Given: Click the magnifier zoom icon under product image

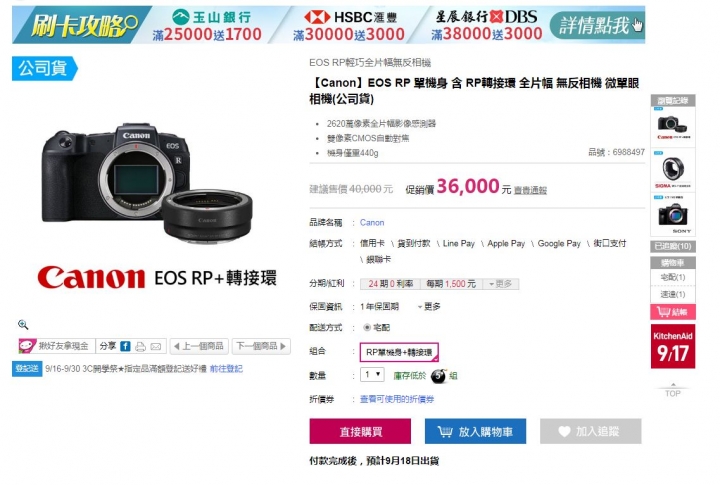Looking at the screenshot, I should [x=23, y=325].
